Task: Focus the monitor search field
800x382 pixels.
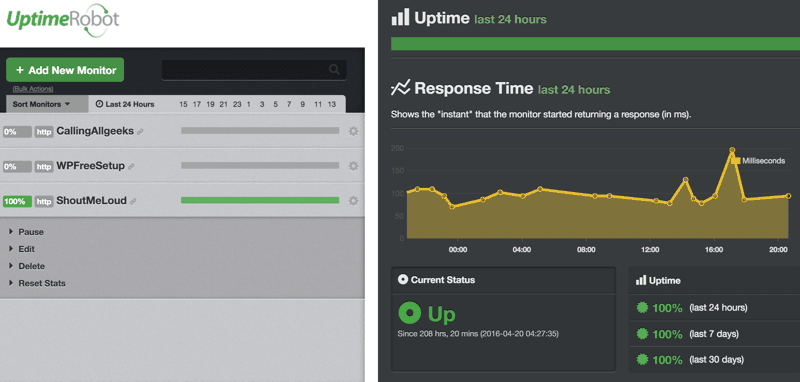Action: (x=254, y=70)
